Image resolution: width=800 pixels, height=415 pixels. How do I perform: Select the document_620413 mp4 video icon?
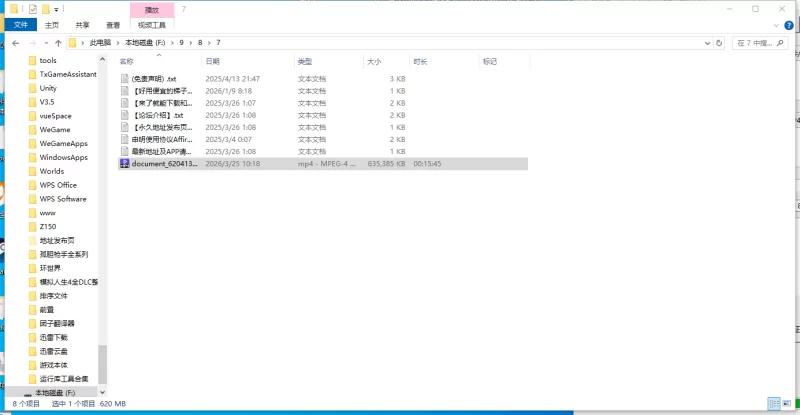[x=124, y=163]
